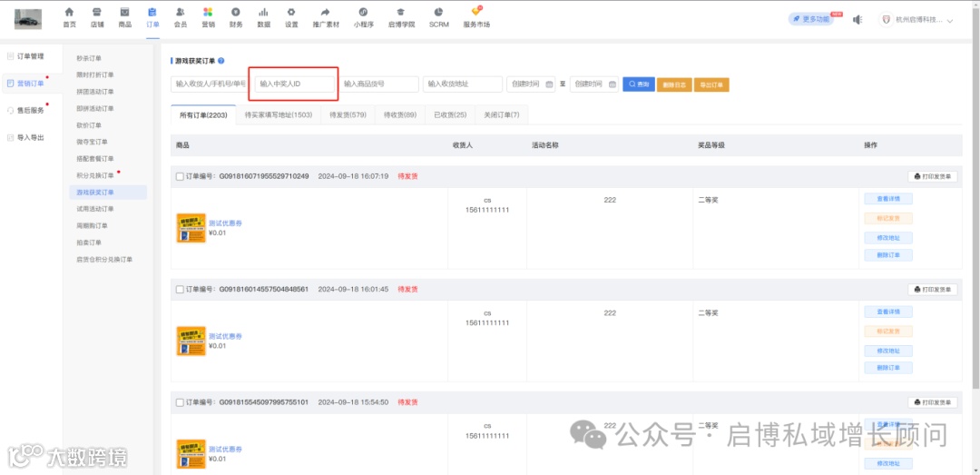Switch to the 待买家填写地址(1503) tab

(x=279, y=115)
